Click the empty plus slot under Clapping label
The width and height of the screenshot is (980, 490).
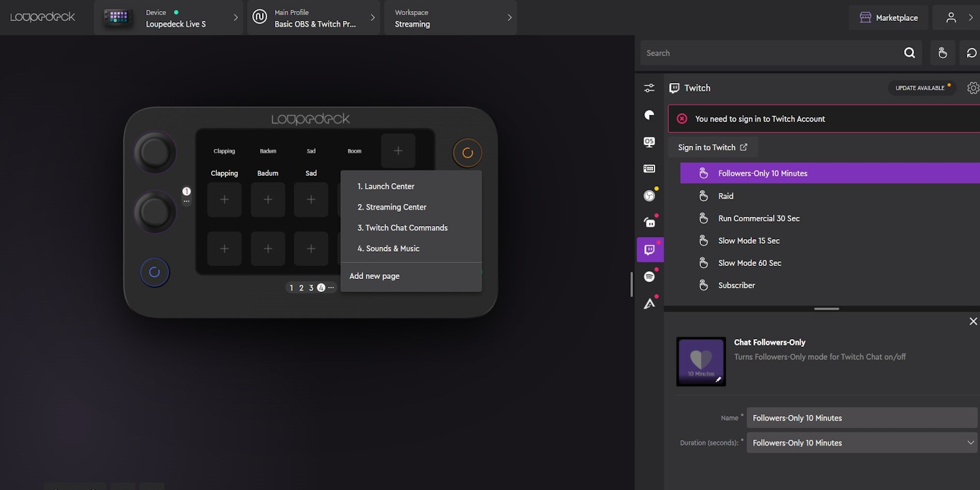(x=224, y=199)
